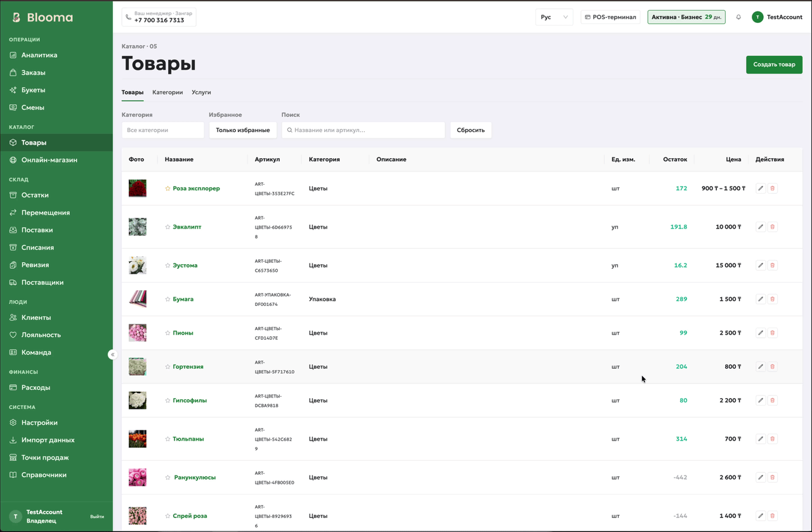Screen dimensions: 812x532
Task: Click the Создать товар button
Action: [774, 65]
